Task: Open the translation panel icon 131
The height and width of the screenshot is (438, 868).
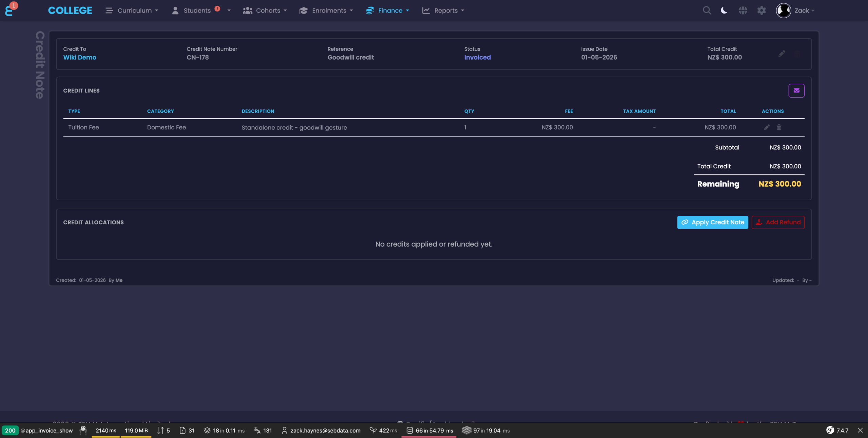Action: 263,431
